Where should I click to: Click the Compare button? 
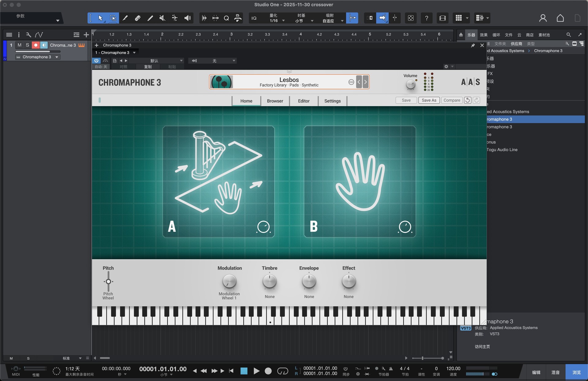pos(452,100)
